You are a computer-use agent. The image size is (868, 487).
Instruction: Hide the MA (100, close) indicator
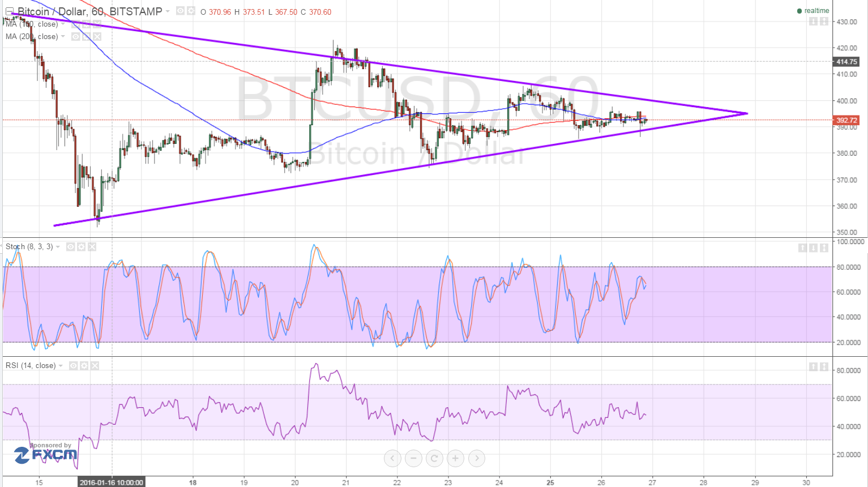[75, 24]
